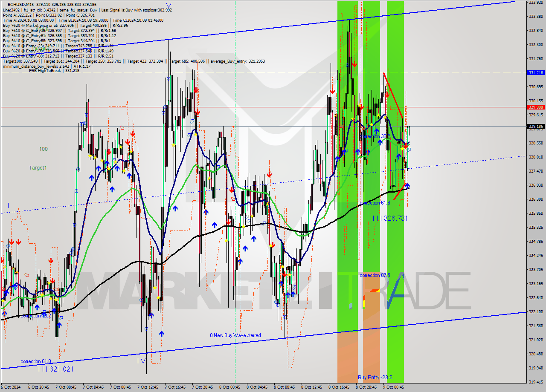Click the 321.560 price axis label
Viewport: 546px width, 392px height.
coord(536,326)
